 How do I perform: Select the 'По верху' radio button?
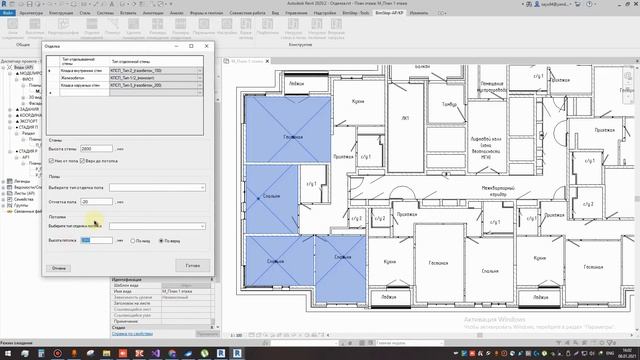pyautogui.click(x=161, y=241)
